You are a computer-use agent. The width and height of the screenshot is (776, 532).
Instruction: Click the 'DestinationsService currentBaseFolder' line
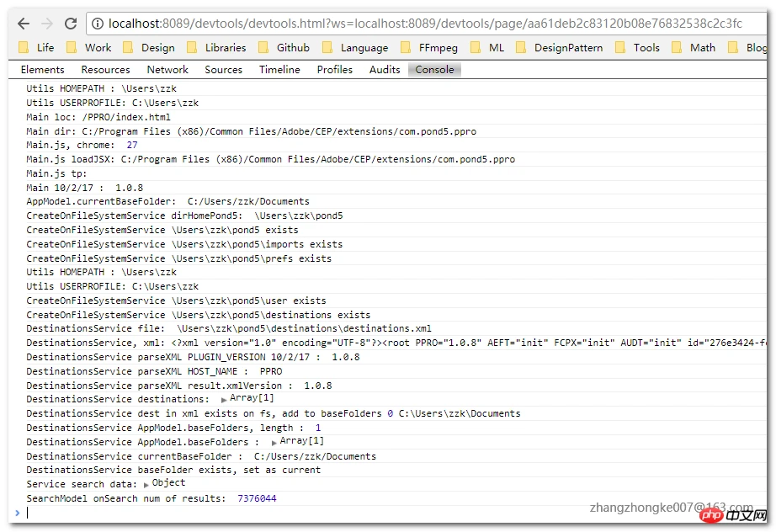(x=201, y=457)
